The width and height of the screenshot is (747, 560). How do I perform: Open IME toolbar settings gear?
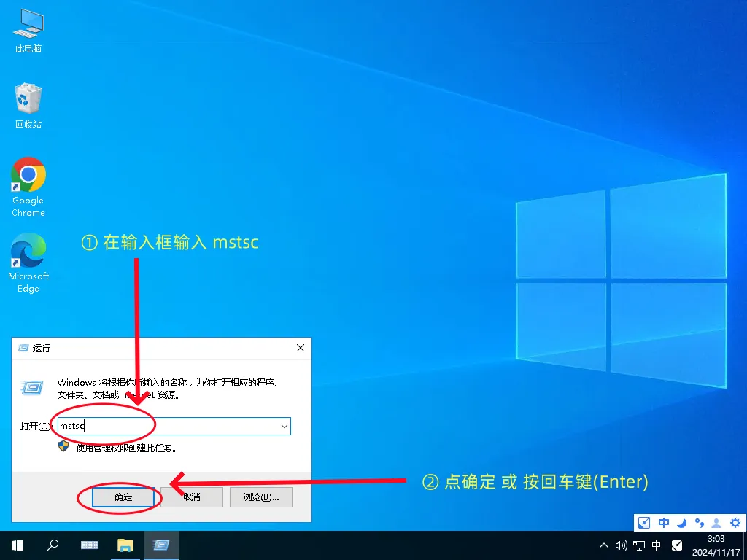coord(735,523)
